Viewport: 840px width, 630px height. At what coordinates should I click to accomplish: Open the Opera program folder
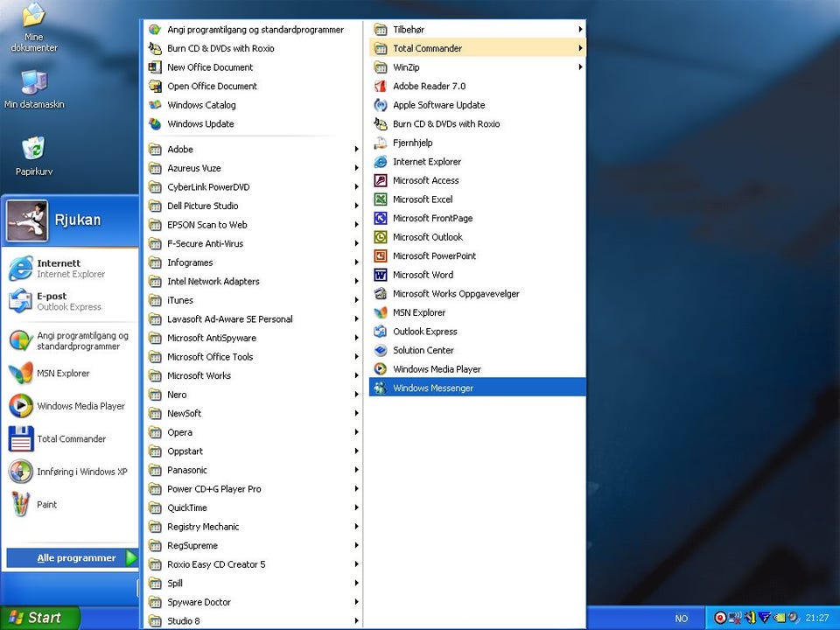[x=254, y=432]
